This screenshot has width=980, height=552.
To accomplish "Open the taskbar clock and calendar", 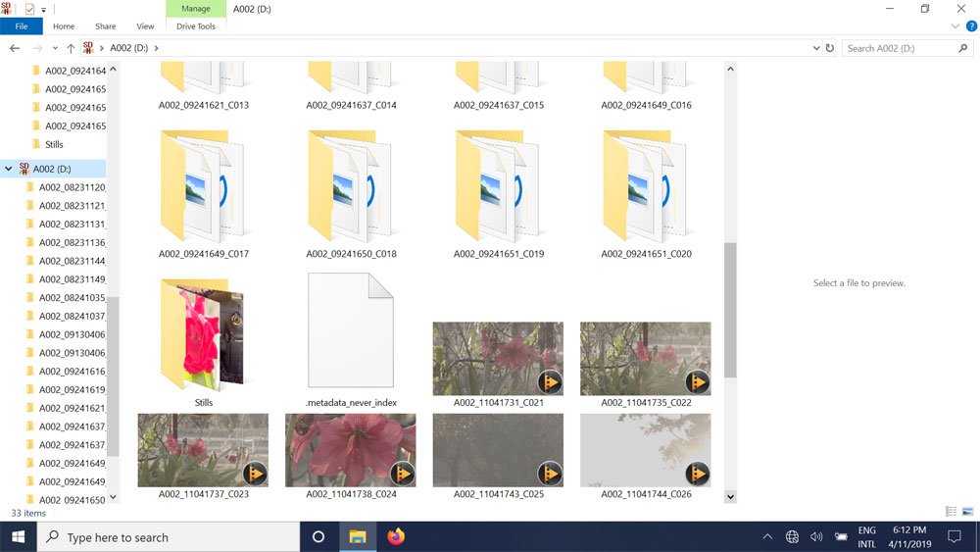I will pos(909,537).
